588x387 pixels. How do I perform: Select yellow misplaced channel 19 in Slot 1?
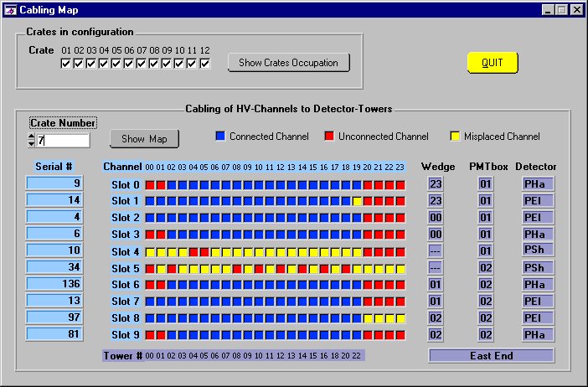tap(357, 201)
